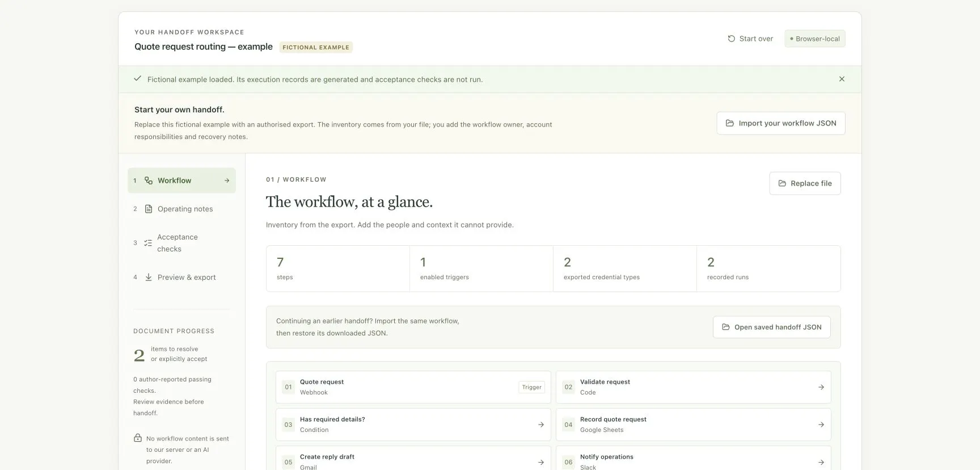Image resolution: width=980 pixels, height=470 pixels.
Task: Switch to the Workflow section
Action: [x=181, y=181]
